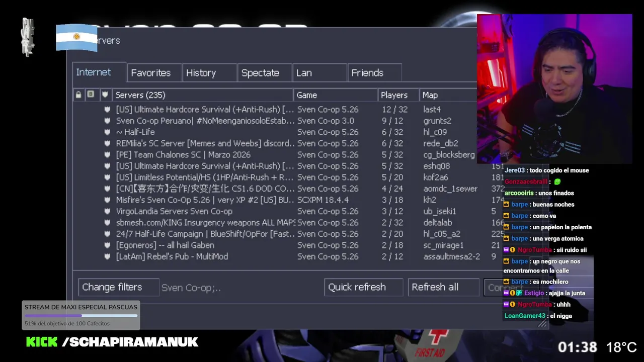Click shield icon of last4 server row
Viewport: 644px width, 362px height.
pyautogui.click(x=107, y=109)
